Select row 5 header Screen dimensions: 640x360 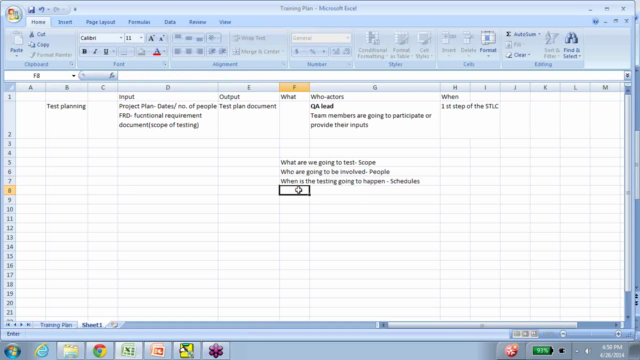[x=10, y=162]
